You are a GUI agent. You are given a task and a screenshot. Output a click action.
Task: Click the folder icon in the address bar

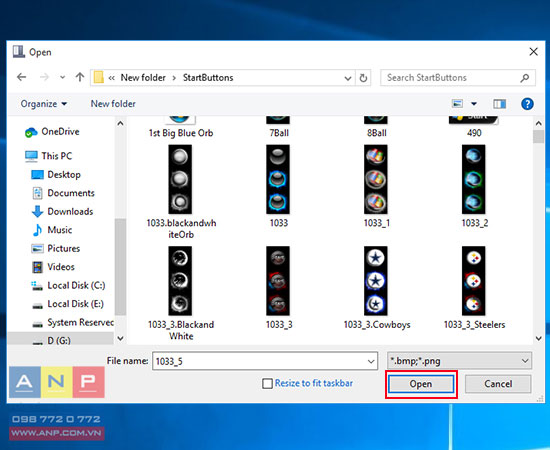(x=99, y=78)
